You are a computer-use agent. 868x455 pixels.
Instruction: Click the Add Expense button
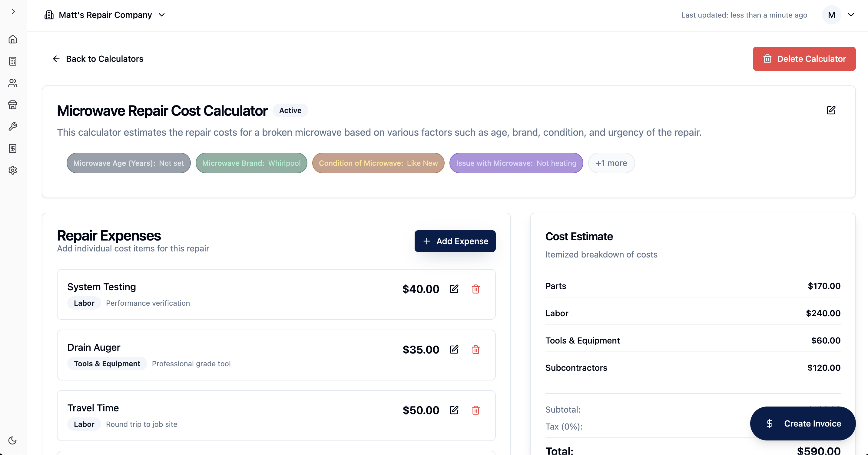455,241
